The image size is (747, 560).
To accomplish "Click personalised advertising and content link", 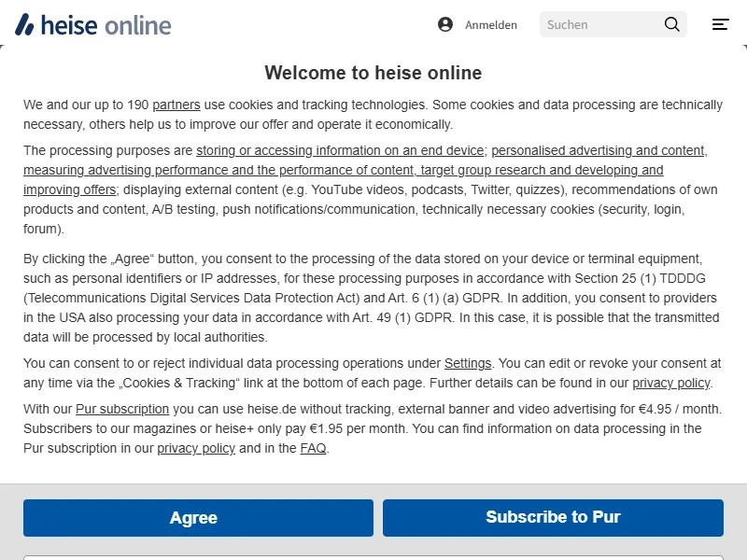I will (599, 150).
